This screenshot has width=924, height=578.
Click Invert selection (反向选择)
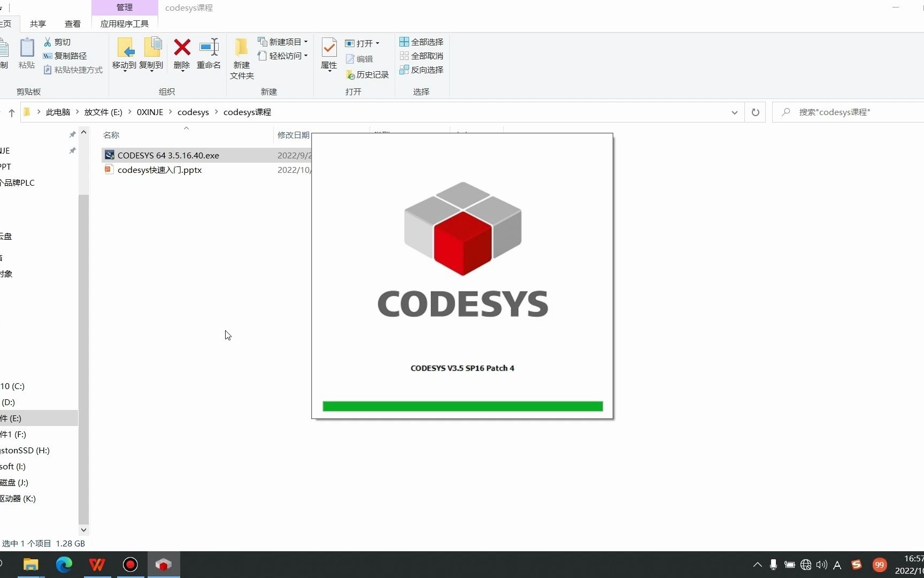421,70
